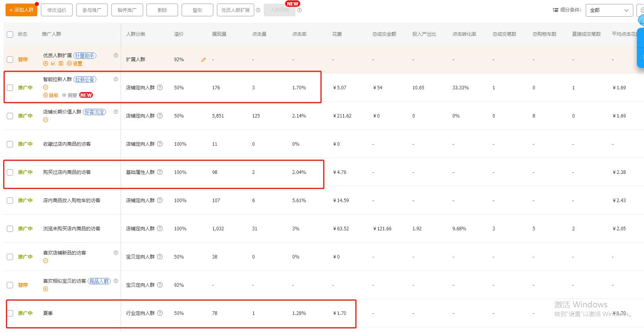The image size is (644, 332).
Task: Click the report list icon under 优质人群扩展
Action: (x=61, y=64)
